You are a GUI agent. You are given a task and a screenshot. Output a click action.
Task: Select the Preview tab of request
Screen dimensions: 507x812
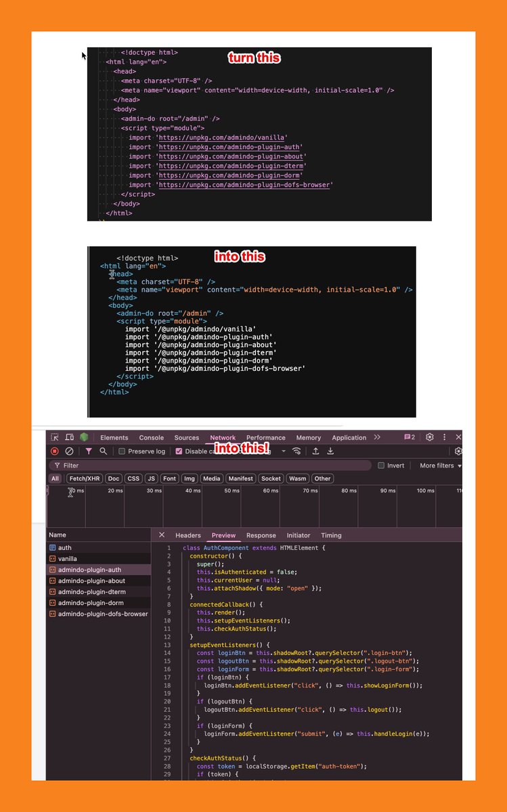coord(224,535)
